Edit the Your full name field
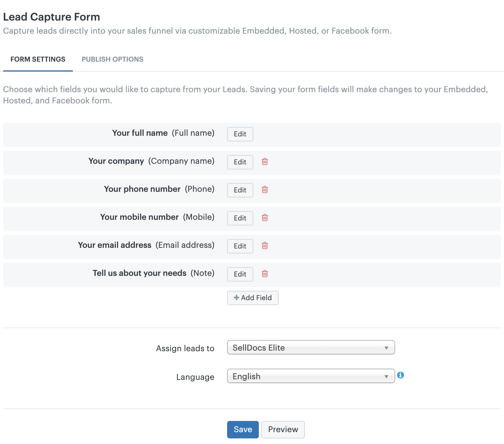504x444 pixels. click(x=240, y=134)
